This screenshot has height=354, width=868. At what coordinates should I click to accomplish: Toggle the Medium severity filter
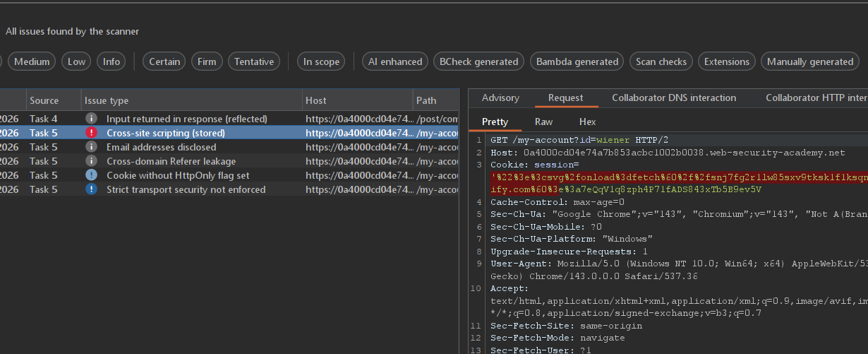tap(32, 61)
